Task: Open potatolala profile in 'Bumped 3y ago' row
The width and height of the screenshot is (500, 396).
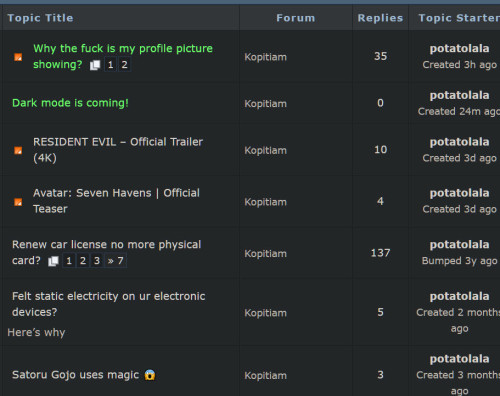Action: coord(459,245)
